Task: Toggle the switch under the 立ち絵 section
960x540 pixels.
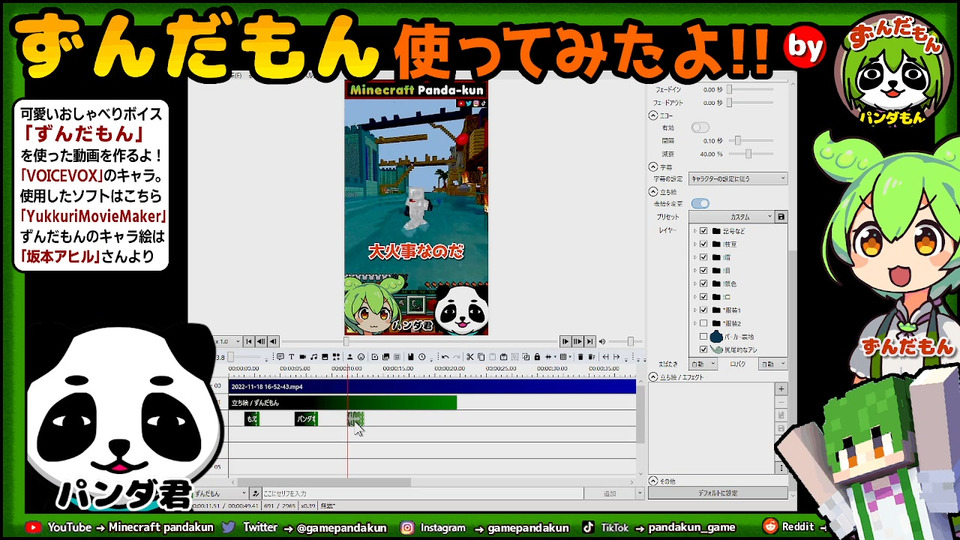Action: 700,203
